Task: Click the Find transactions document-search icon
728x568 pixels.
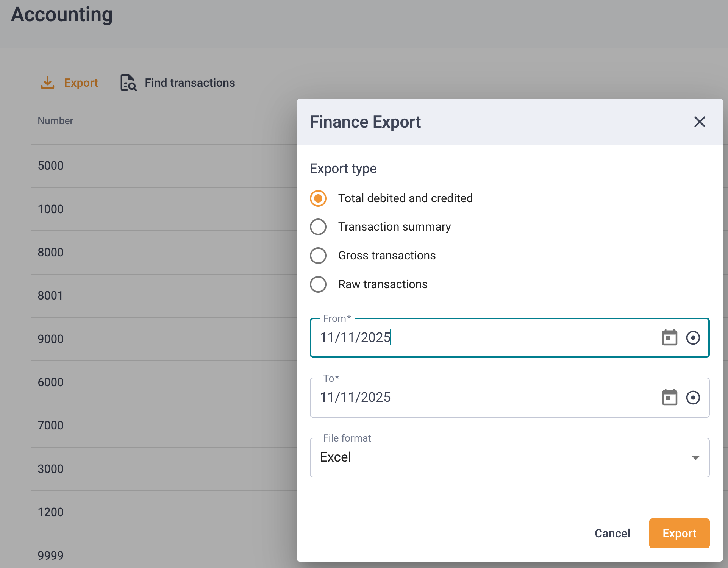Action: (128, 83)
